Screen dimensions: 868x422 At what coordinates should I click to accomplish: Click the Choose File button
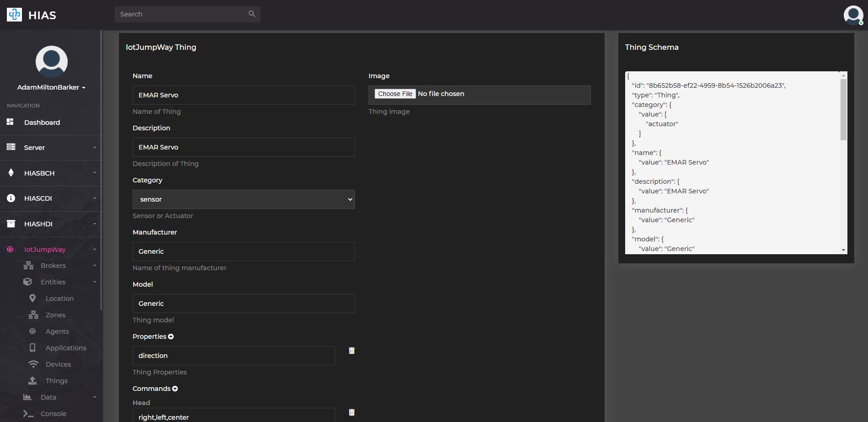click(395, 94)
